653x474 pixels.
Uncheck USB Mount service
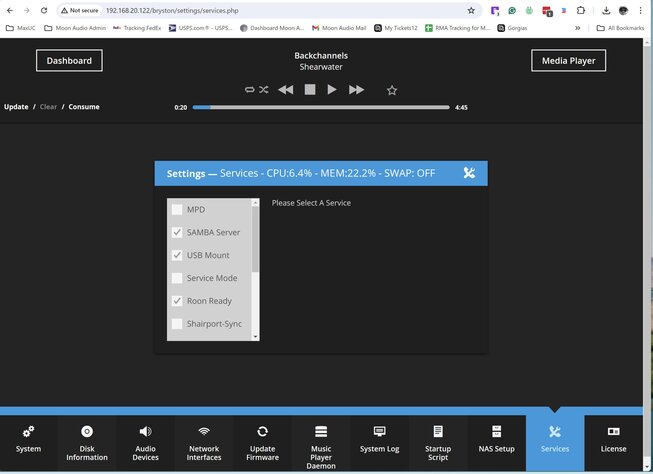point(177,255)
